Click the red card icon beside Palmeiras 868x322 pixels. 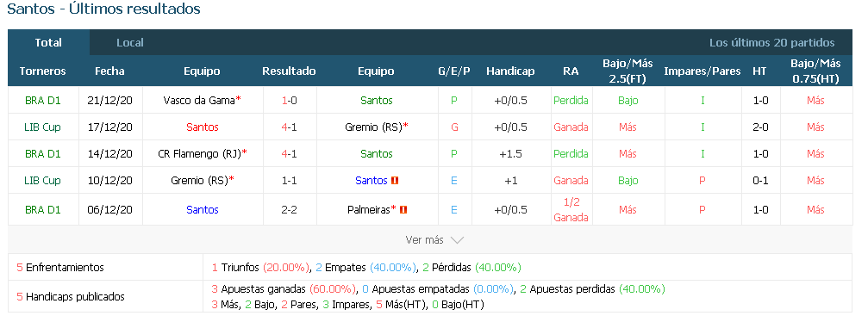coord(403,210)
